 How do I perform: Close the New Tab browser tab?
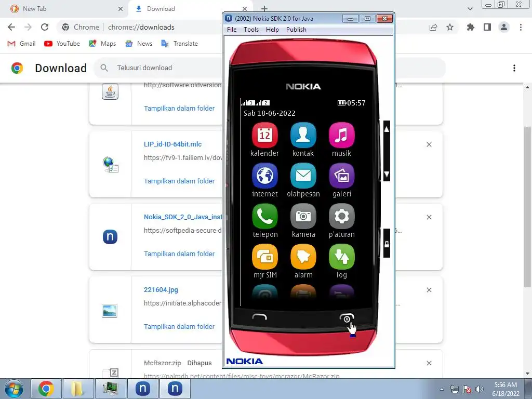pyautogui.click(x=121, y=9)
